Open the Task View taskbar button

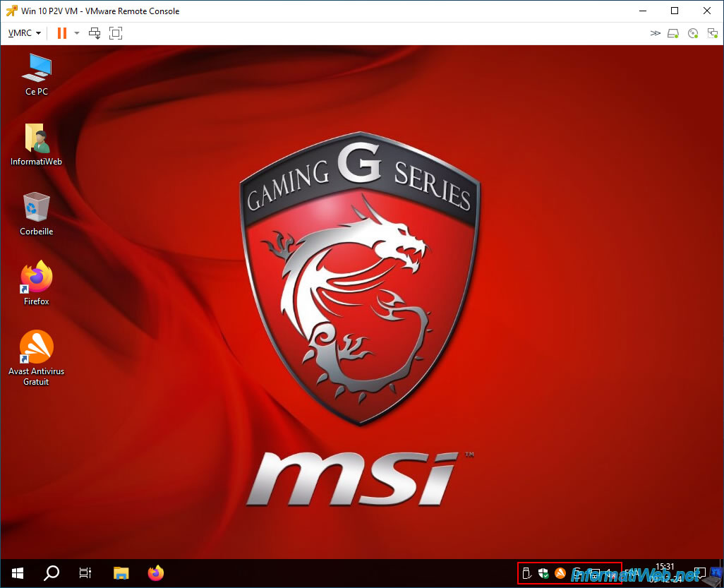[x=85, y=573]
